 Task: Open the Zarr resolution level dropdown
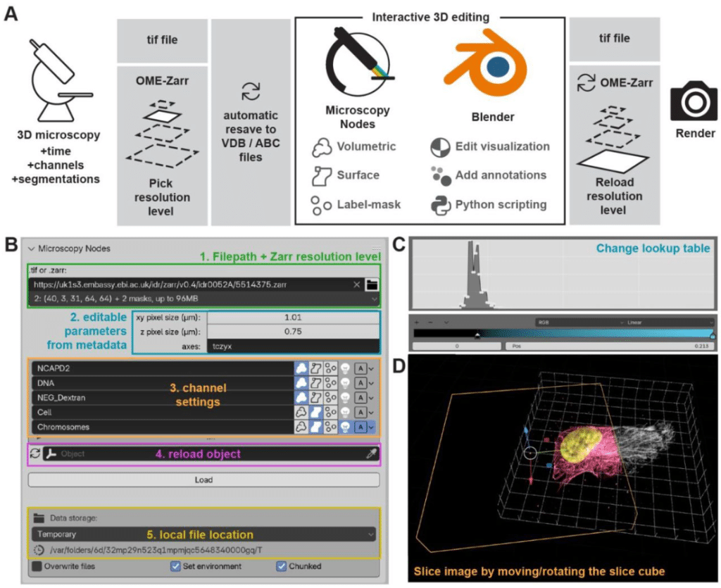click(204, 299)
